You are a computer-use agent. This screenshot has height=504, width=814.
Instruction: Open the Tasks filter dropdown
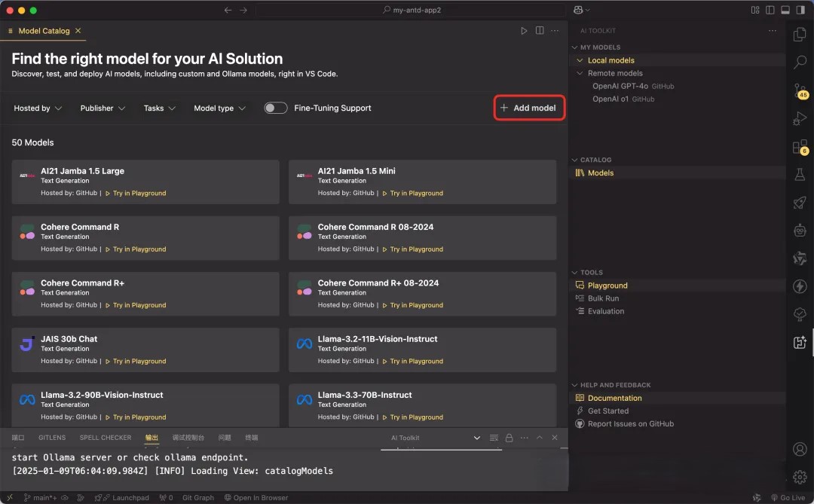(x=159, y=108)
